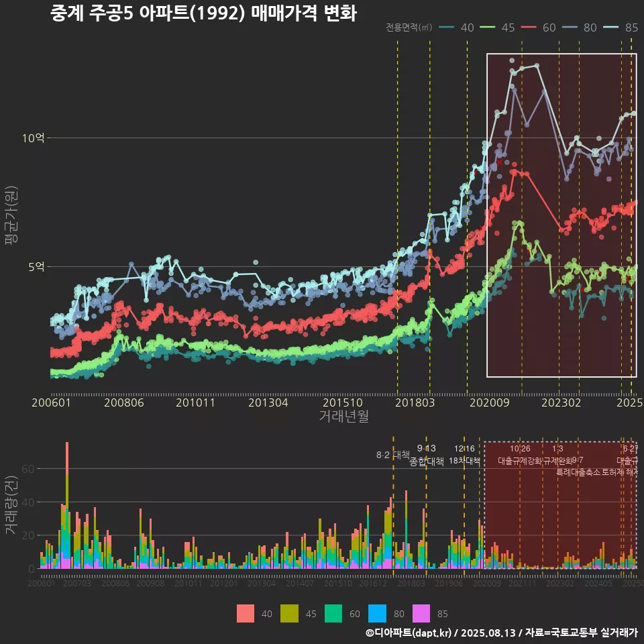The image size is (644, 644).
Task: Click the tallest volume bar near 2006
Action: click(x=67, y=505)
